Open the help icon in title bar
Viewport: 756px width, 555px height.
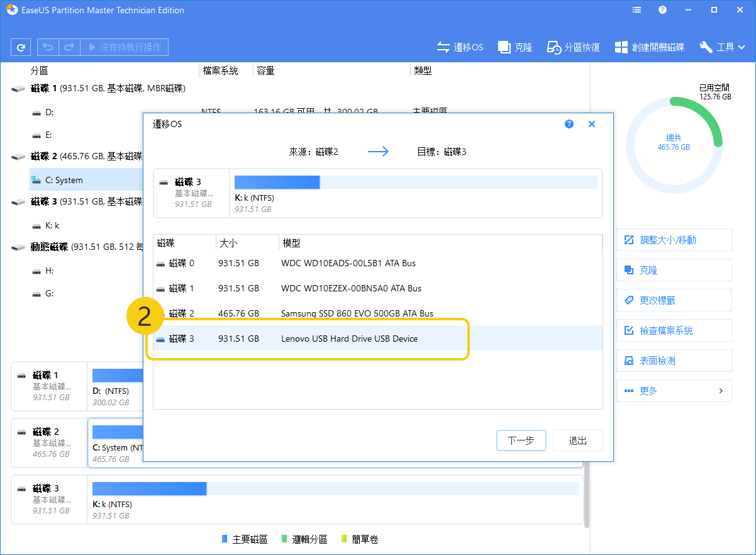(x=662, y=10)
